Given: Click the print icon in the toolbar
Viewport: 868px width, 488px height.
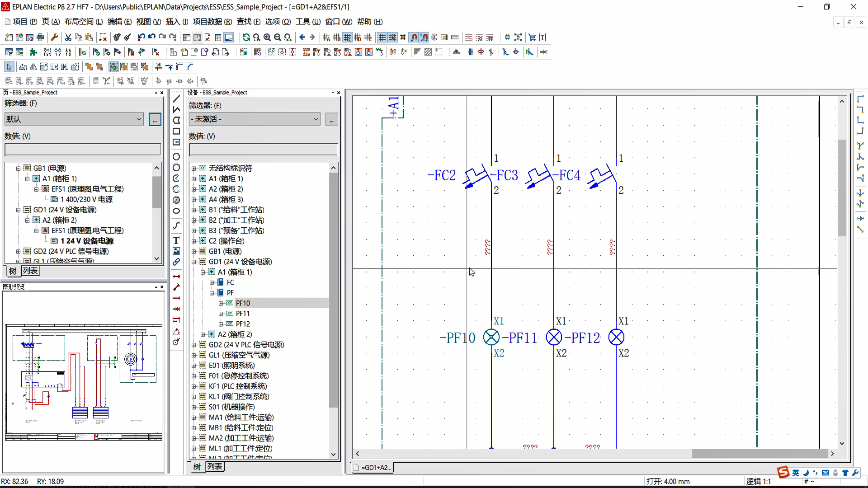Looking at the screenshot, I should (40, 38).
